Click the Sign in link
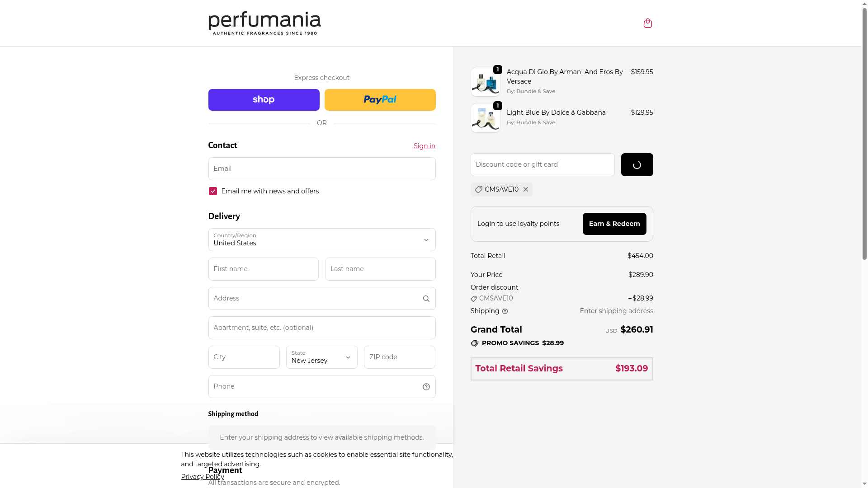The height and width of the screenshot is (488, 868). (x=424, y=146)
